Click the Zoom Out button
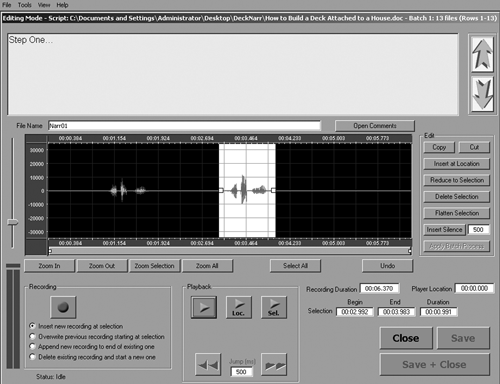This screenshot has height=384, width=500. click(x=102, y=266)
